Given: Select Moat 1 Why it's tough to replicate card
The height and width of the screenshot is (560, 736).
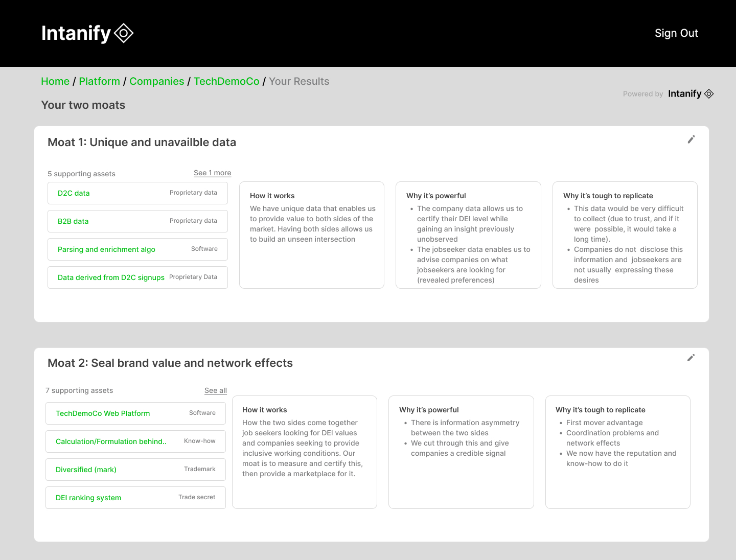Looking at the screenshot, I should pyautogui.click(x=625, y=235).
